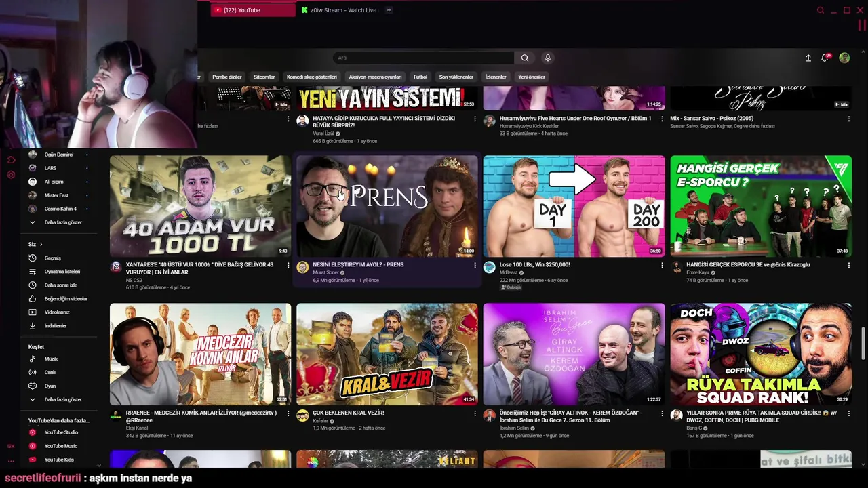
Task: Click Opera GX search tabs magnifier icon
Action: click(x=821, y=10)
